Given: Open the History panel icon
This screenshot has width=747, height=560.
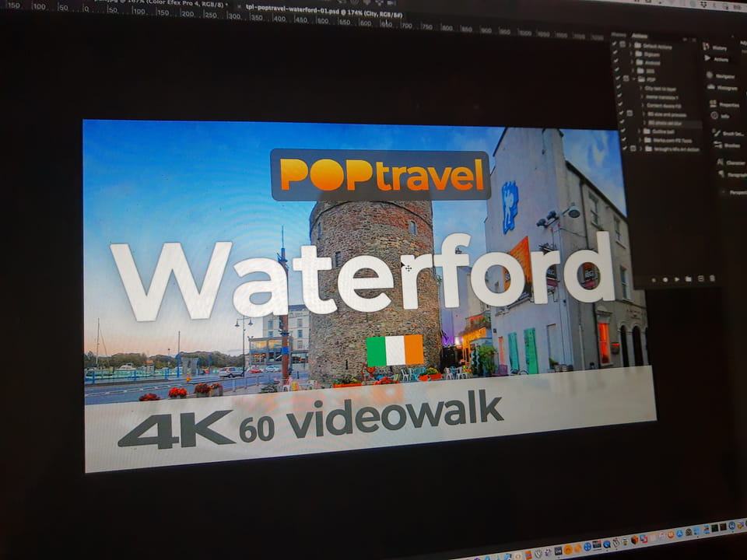Looking at the screenshot, I should pos(707,47).
